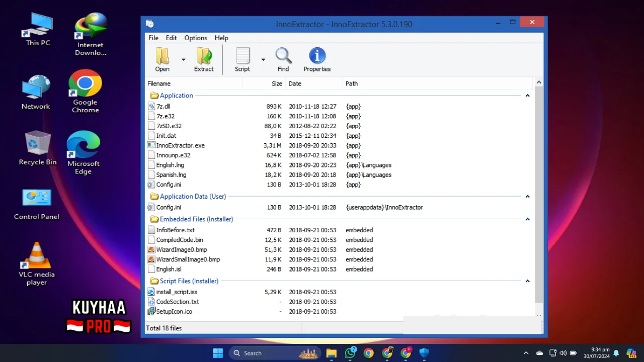This screenshot has height=362, width=644.
Task: Open Microsoft Edge desktop shortcut
Action: point(84,152)
